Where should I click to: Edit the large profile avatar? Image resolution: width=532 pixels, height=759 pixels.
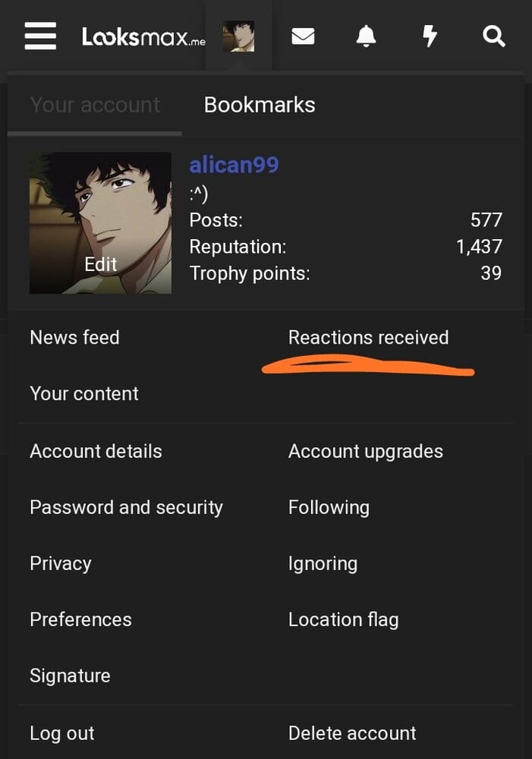pyautogui.click(x=100, y=223)
